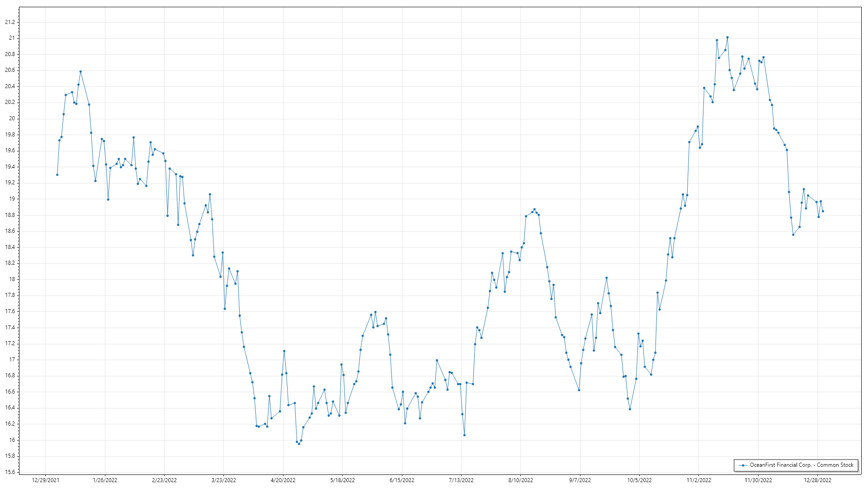Click the 1/26/2022 x-axis date label
This screenshot has height=488, width=868.
(x=105, y=480)
